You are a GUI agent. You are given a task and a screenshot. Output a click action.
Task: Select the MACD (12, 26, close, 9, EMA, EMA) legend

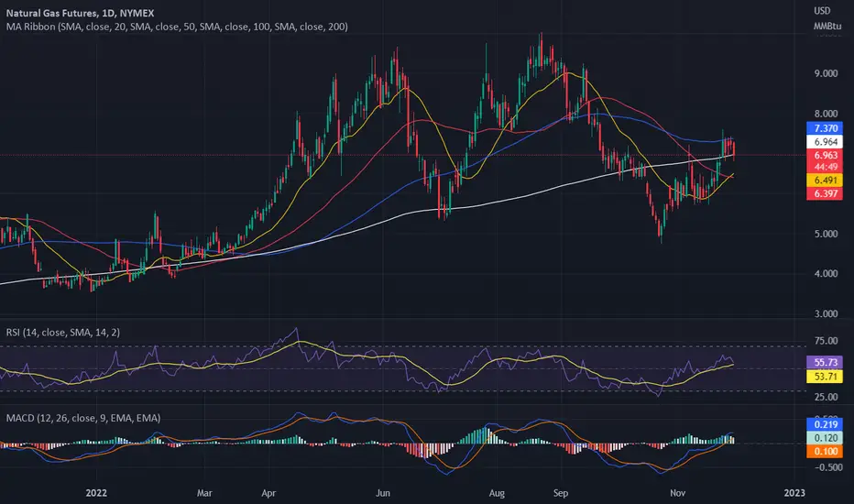83,418
